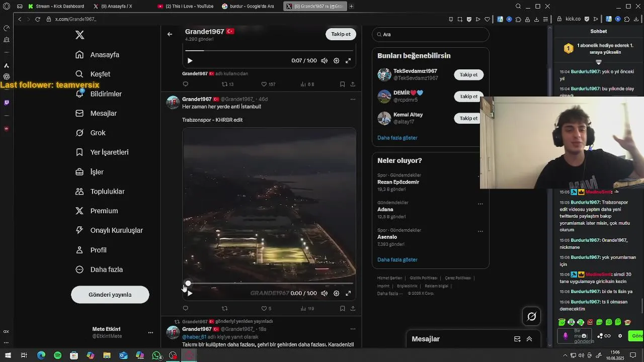
Task: Open KHRBR video settings gear
Action: coord(337,293)
